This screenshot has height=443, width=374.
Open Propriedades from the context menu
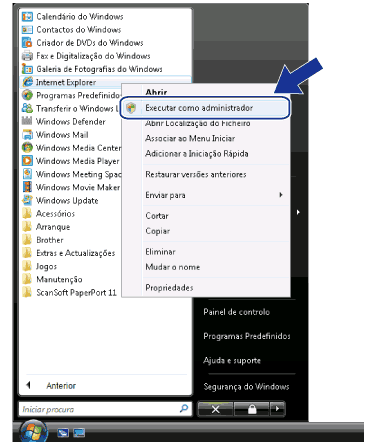coord(169,288)
